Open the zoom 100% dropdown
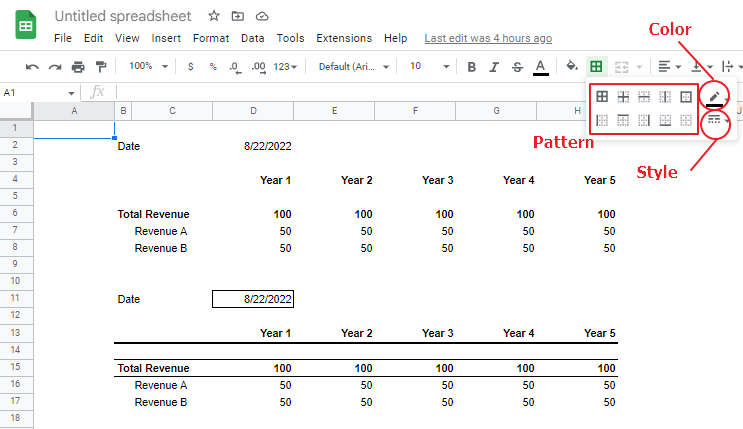The image size is (743, 429). pyautogui.click(x=148, y=66)
